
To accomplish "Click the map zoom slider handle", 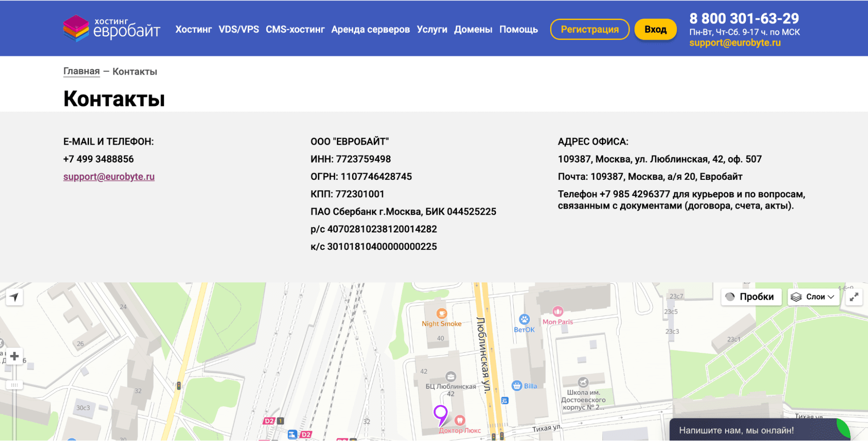I will click(14, 385).
